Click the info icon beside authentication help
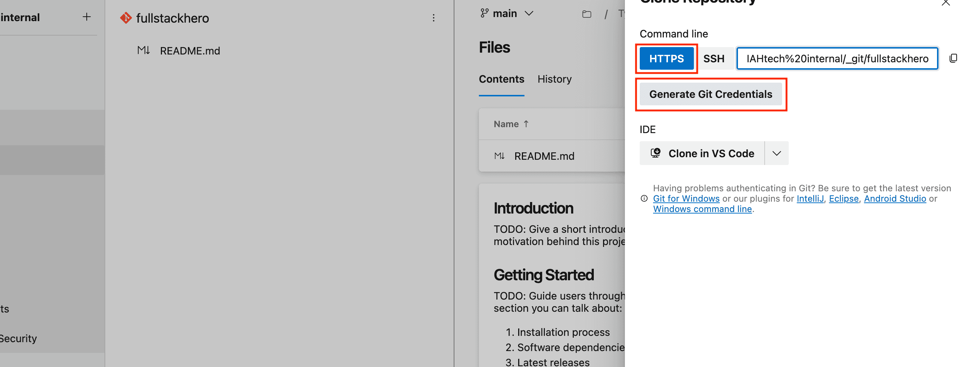The width and height of the screenshot is (980, 367). [644, 199]
